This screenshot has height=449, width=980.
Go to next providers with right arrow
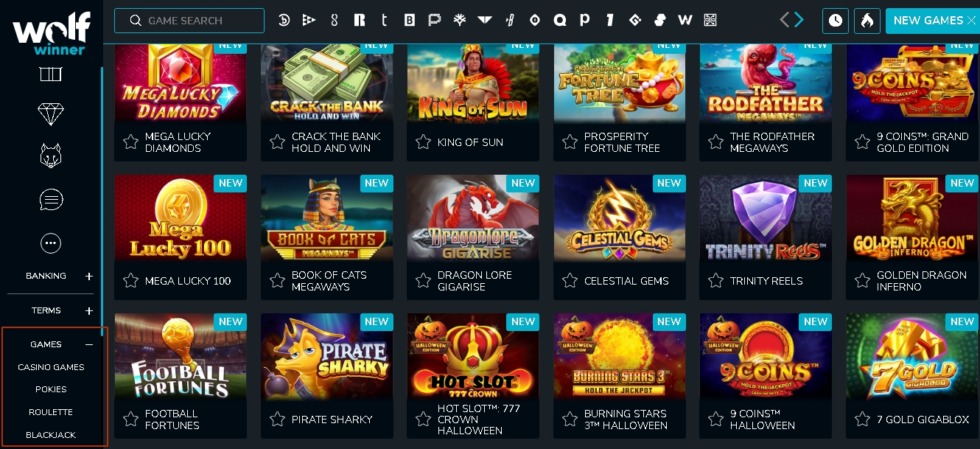[x=800, y=20]
